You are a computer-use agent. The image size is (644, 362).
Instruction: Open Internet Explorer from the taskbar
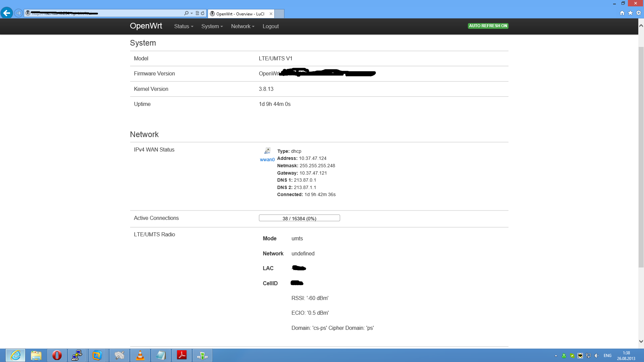[x=15, y=355]
